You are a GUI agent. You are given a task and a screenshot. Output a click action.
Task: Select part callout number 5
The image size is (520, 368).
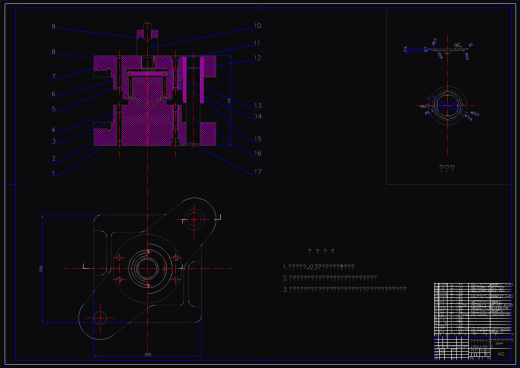coord(54,109)
